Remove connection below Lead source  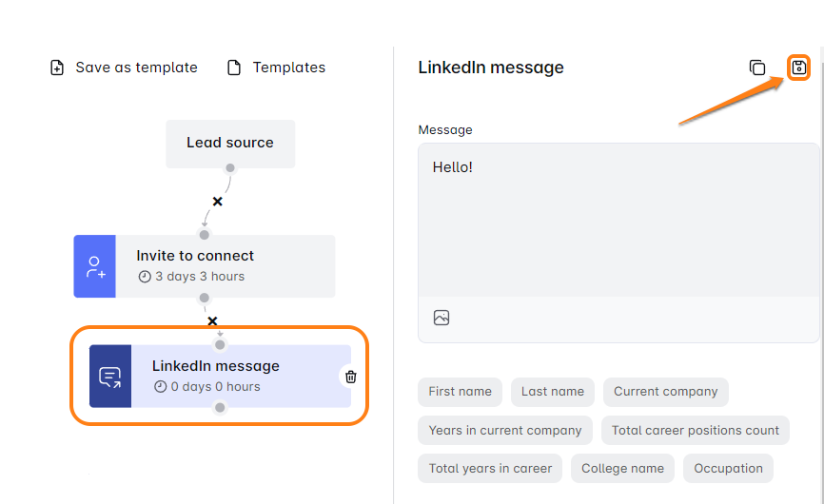218,202
